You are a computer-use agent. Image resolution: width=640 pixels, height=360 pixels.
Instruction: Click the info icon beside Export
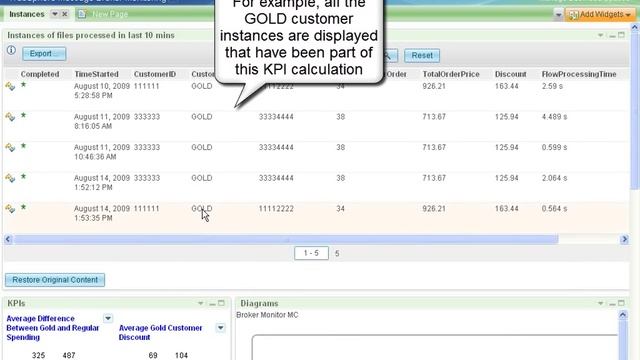point(11,50)
